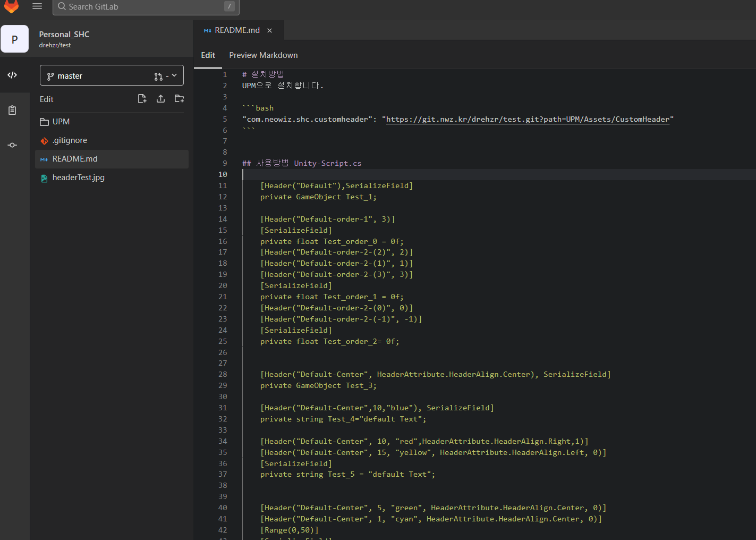Select README.md in the file tree

click(75, 158)
